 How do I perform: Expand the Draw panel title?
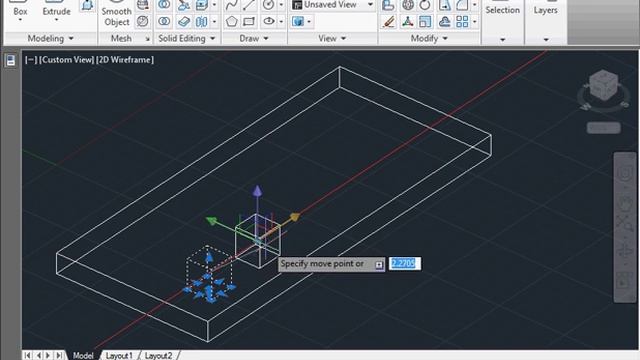(x=254, y=38)
